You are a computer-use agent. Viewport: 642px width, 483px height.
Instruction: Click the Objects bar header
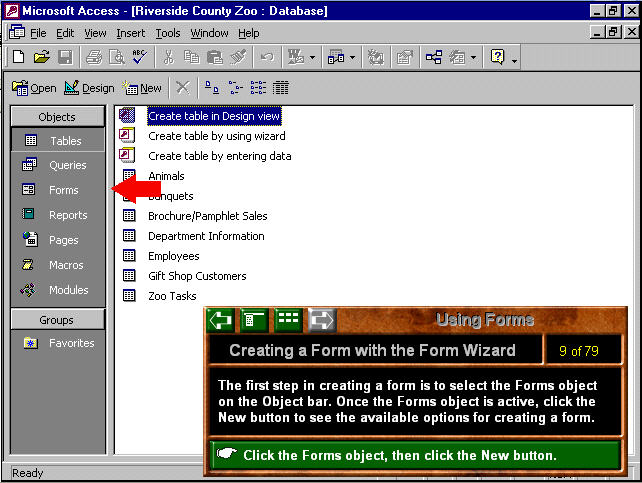pyautogui.click(x=57, y=117)
